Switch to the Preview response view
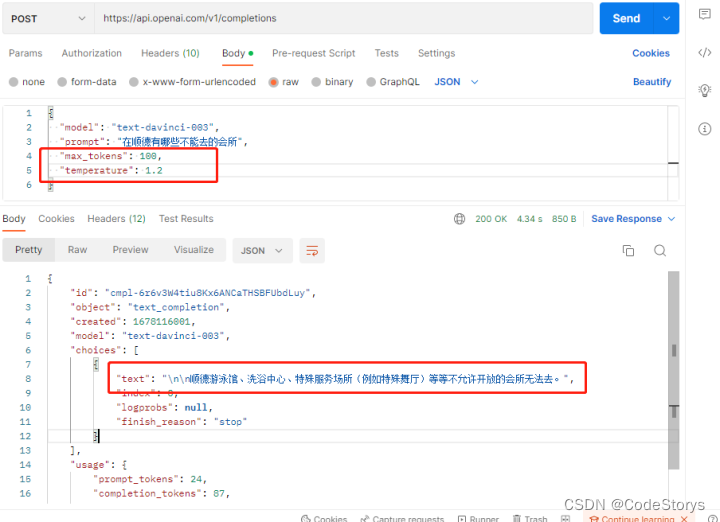The image size is (720, 522). coord(130,250)
